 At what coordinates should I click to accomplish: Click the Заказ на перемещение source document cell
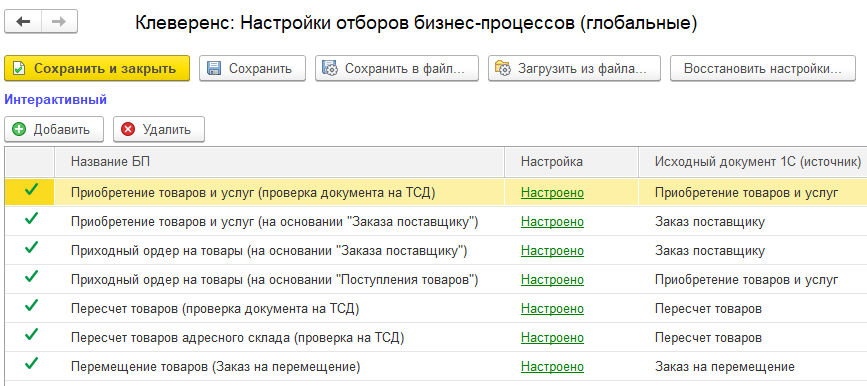724,366
